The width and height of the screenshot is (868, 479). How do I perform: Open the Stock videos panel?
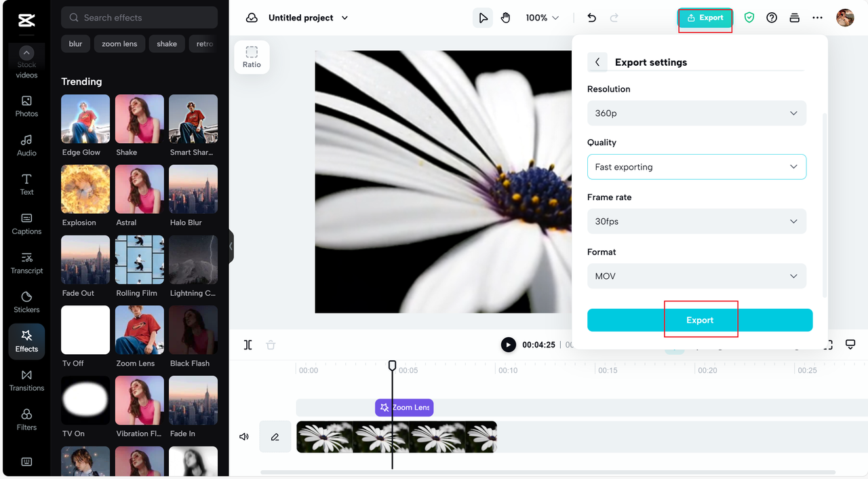pyautogui.click(x=26, y=64)
